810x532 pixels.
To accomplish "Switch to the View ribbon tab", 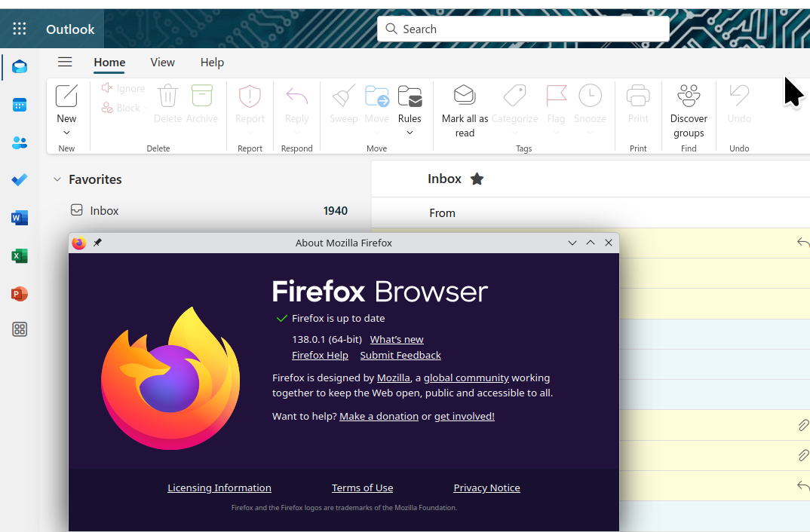I will point(163,63).
